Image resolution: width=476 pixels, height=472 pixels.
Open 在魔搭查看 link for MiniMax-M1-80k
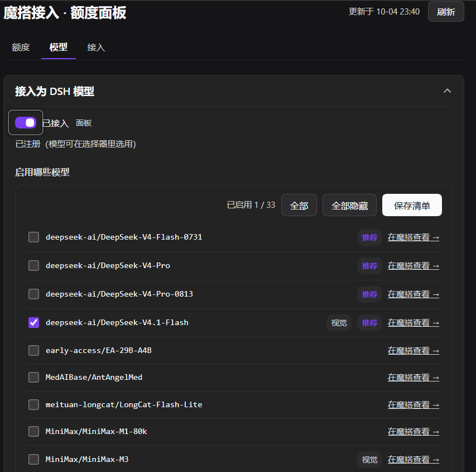(413, 432)
